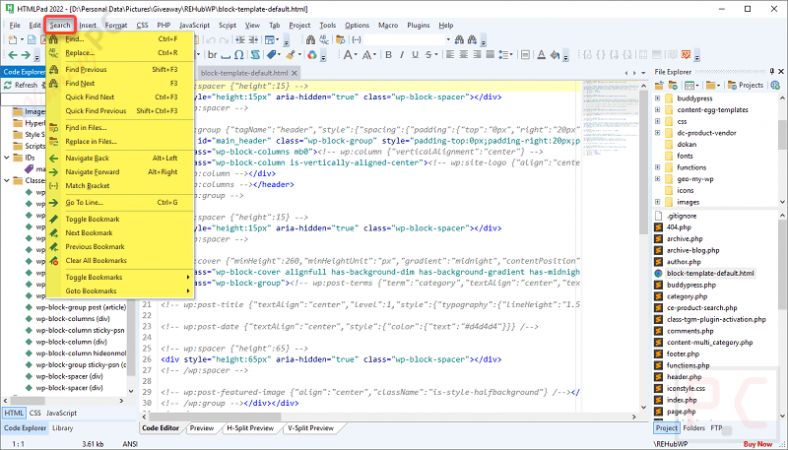Open the font size A dropdown
Image resolution: width=788 pixels, height=450 pixels.
tap(350, 55)
